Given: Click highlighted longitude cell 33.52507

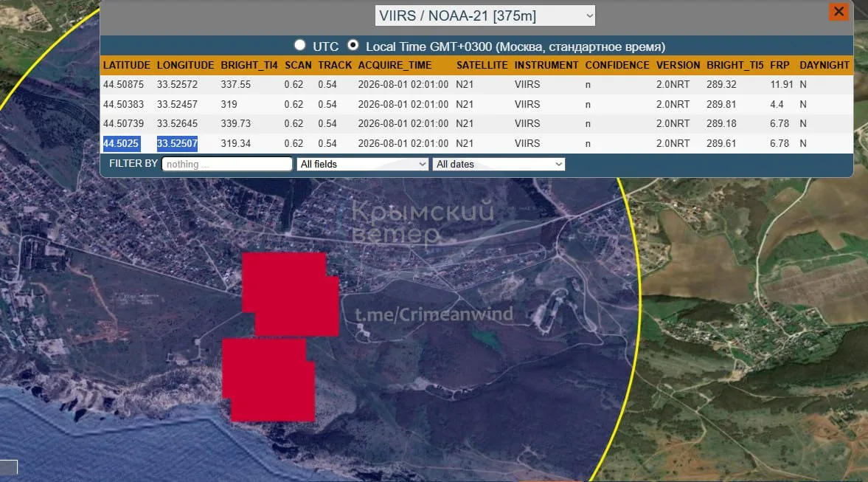Looking at the screenshot, I should click(177, 143).
